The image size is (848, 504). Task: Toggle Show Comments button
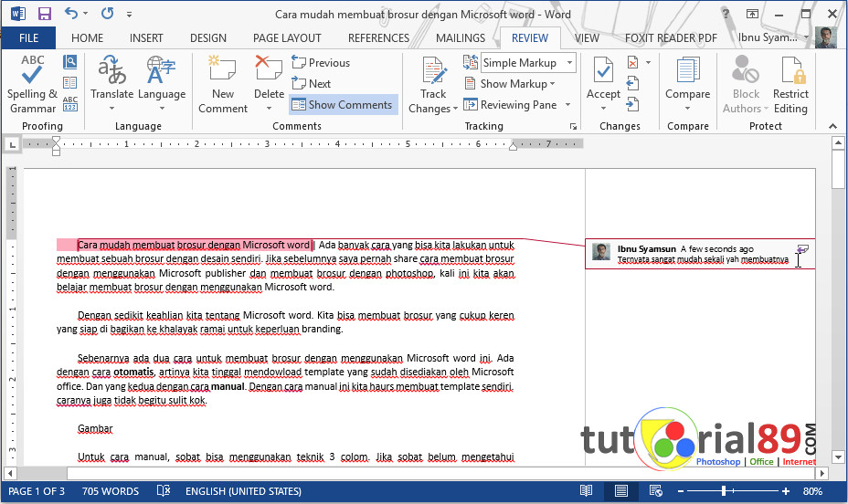pos(342,105)
